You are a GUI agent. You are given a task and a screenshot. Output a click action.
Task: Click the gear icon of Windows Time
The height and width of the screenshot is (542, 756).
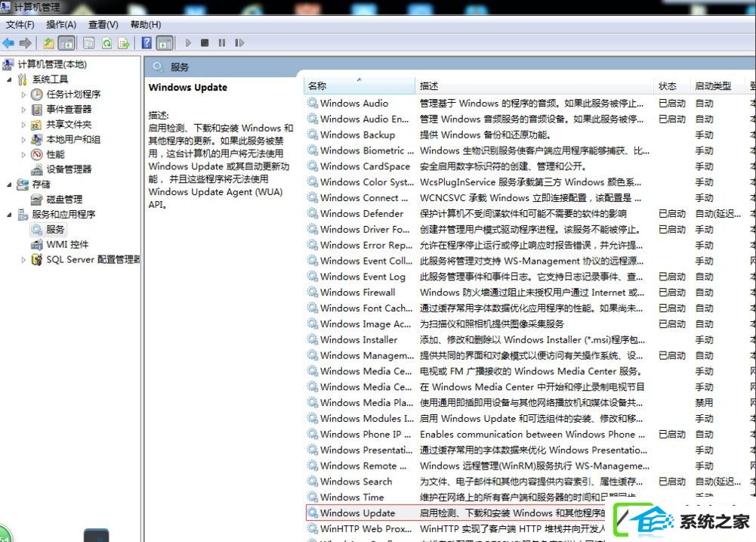[x=313, y=497]
